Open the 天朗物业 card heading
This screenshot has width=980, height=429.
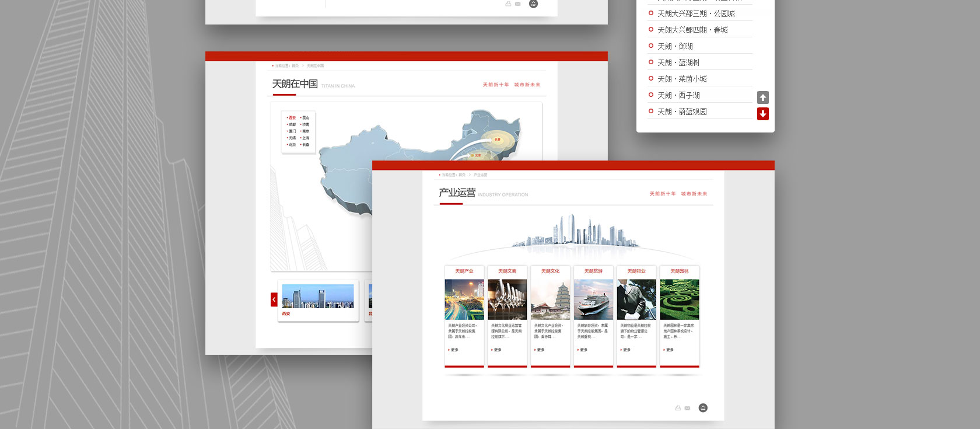click(636, 271)
